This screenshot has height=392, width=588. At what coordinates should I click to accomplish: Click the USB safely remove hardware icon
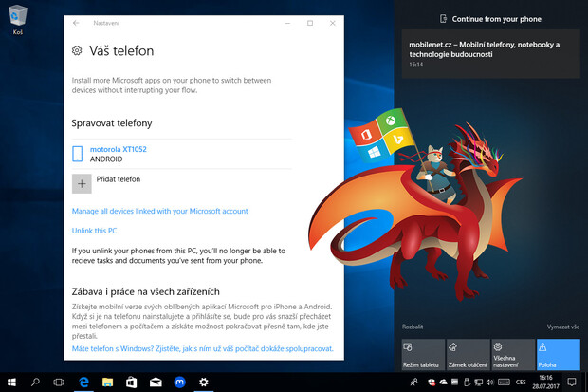[x=467, y=383]
